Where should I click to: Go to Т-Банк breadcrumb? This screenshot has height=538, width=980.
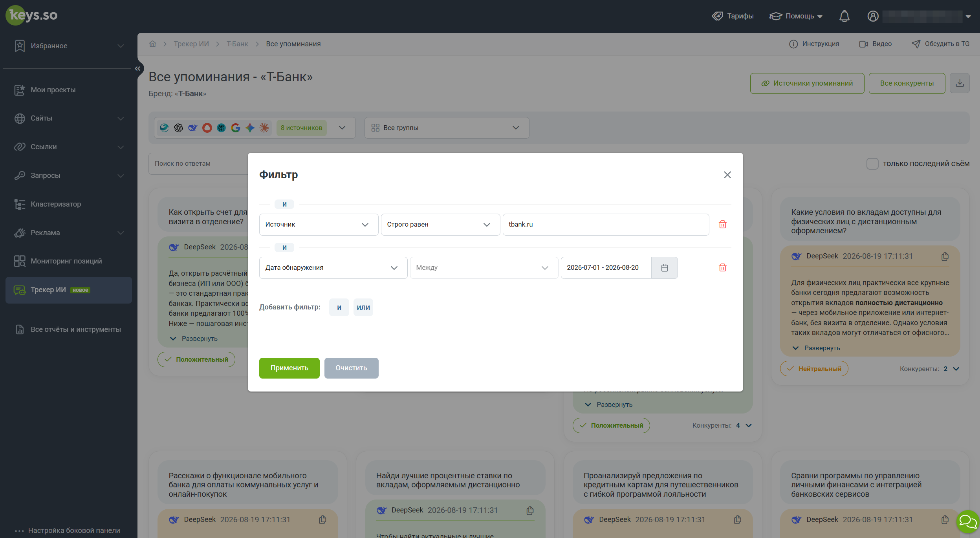tap(237, 44)
